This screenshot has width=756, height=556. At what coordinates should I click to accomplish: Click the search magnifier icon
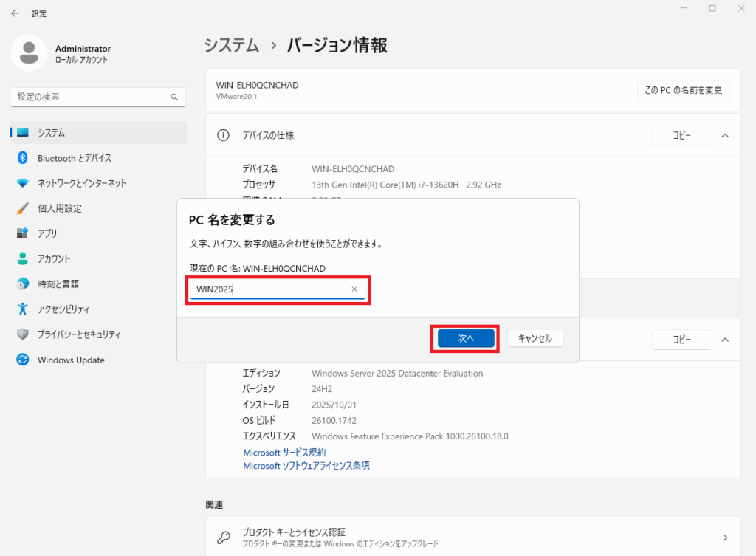point(174,97)
